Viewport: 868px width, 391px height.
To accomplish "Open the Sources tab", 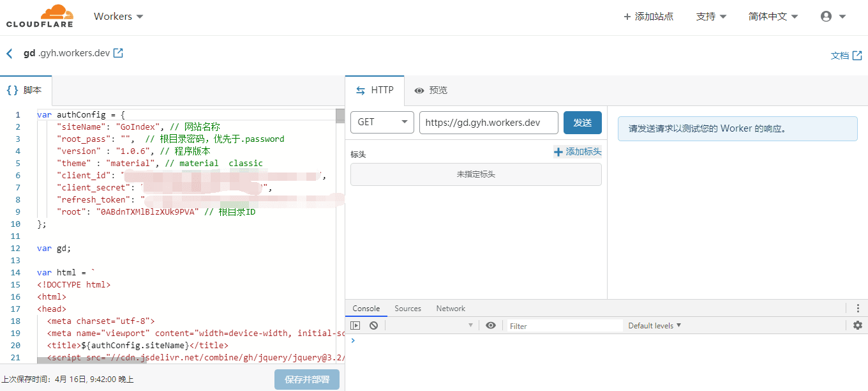I will tap(408, 308).
